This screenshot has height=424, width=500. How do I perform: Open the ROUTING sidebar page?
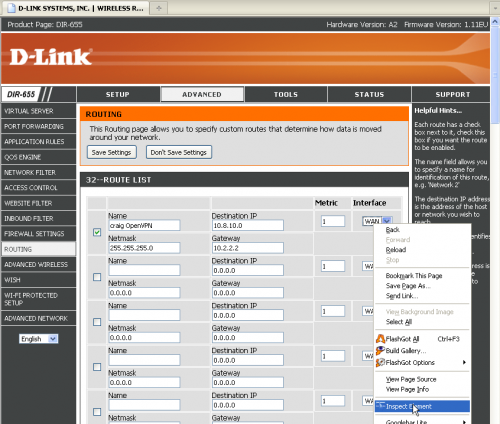point(38,249)
